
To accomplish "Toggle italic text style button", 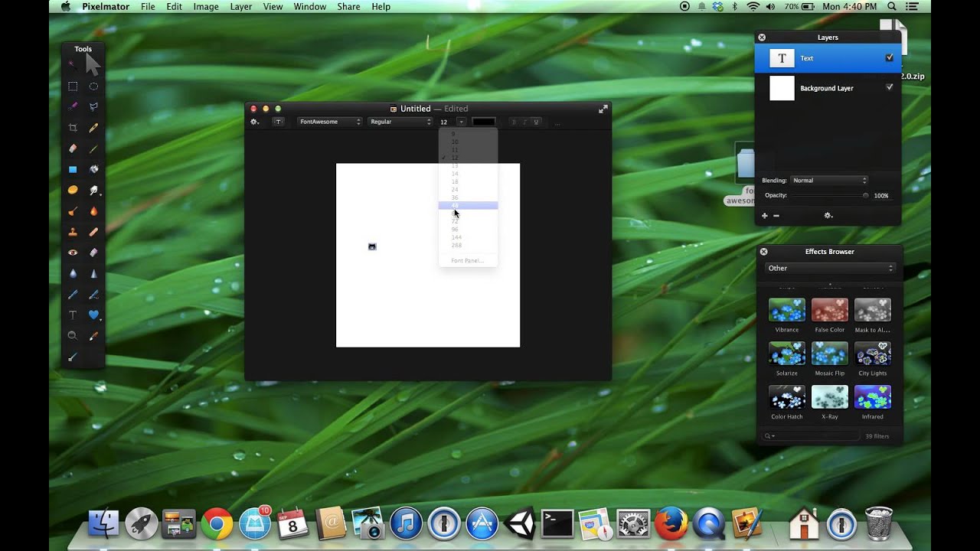I will [525, 122].
